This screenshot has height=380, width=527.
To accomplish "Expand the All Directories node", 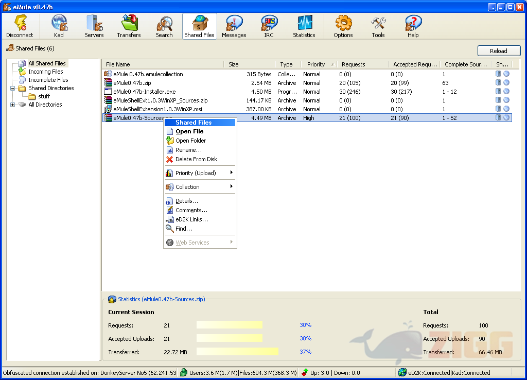I will pos(12,105).
